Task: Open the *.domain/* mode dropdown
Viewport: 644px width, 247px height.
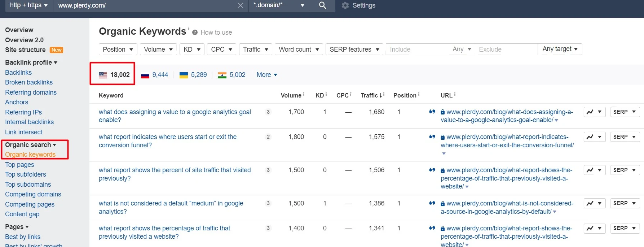Action: (x=279, y=5)
